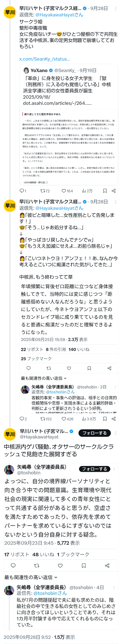Viewport: 122px width, 644px height.
Task: Share the first tweet with 2万 views
Action: [x=114, y=191]
